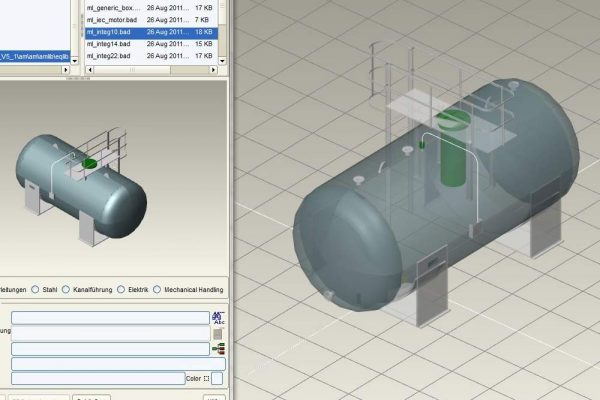Screen dimensions: 600x400
Task: Select ml_iec_motor.bad file entry
Action: click(112, 20)
